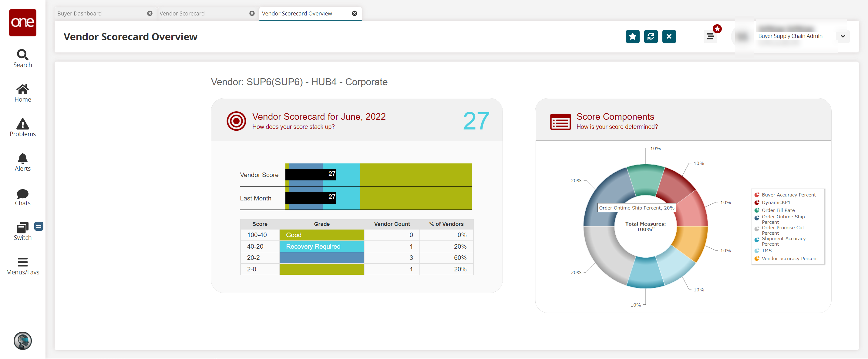The height and width of the screenshot is (359, 868).
Task: Switch to the Vendor Scorecard tab
Action: (182, 13)
